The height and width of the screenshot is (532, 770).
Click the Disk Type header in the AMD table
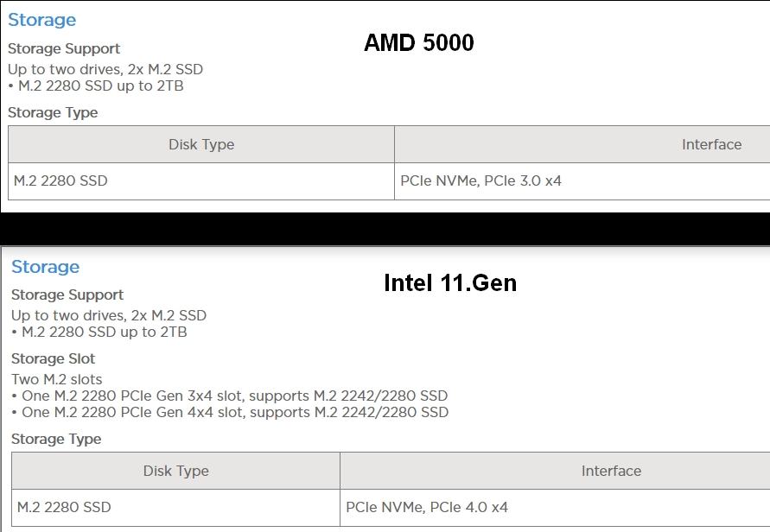201,144
